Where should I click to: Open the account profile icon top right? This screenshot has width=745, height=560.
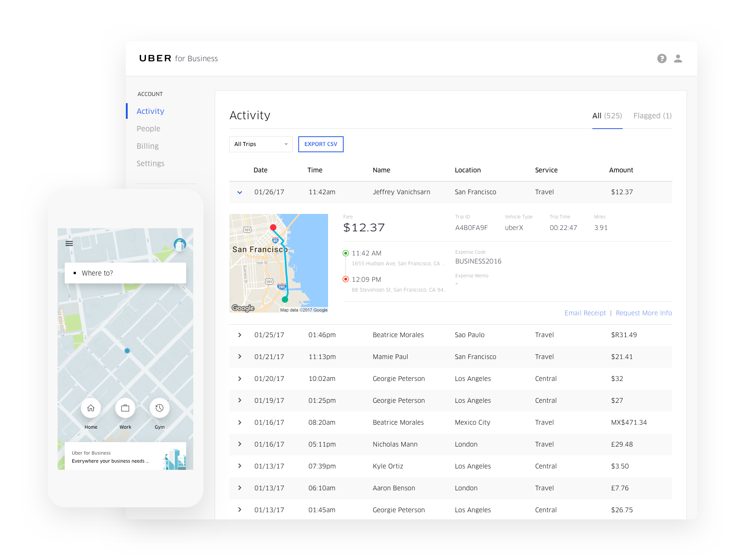678,58
